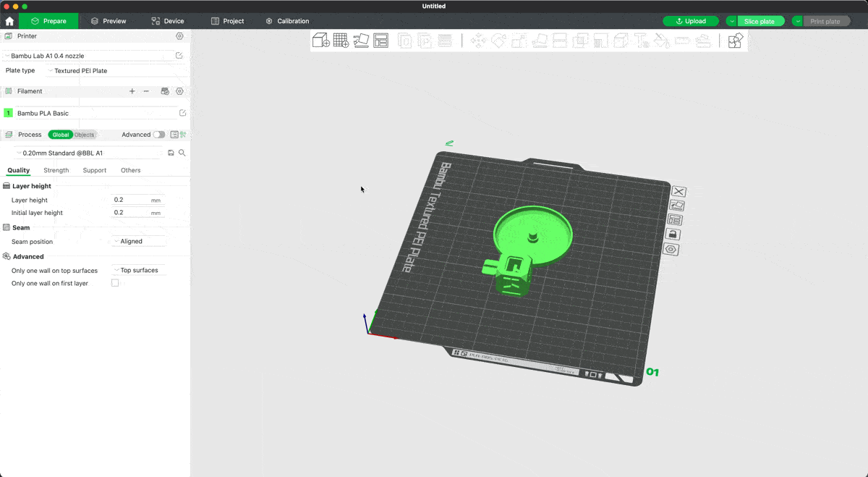Switch to the Preview tab

coord(108,21)
